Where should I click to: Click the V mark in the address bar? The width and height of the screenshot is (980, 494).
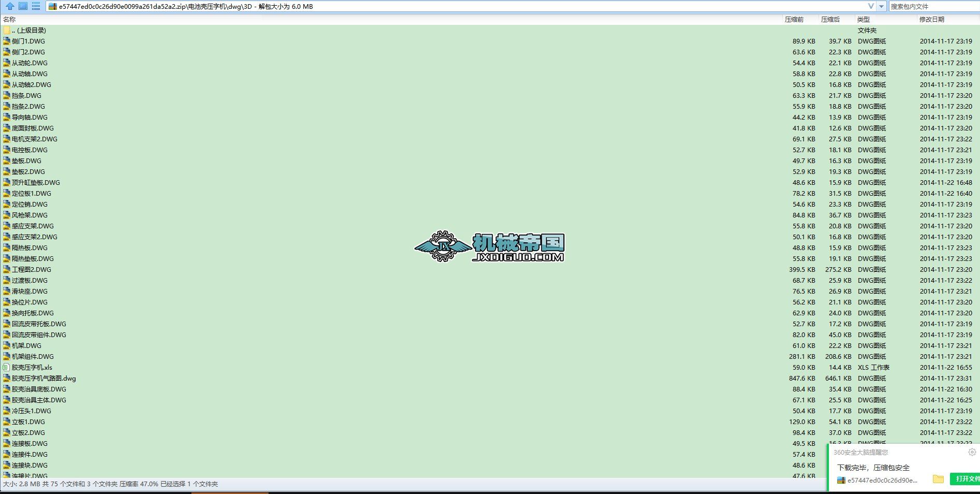pyautogui.click(x=871, y=6)
